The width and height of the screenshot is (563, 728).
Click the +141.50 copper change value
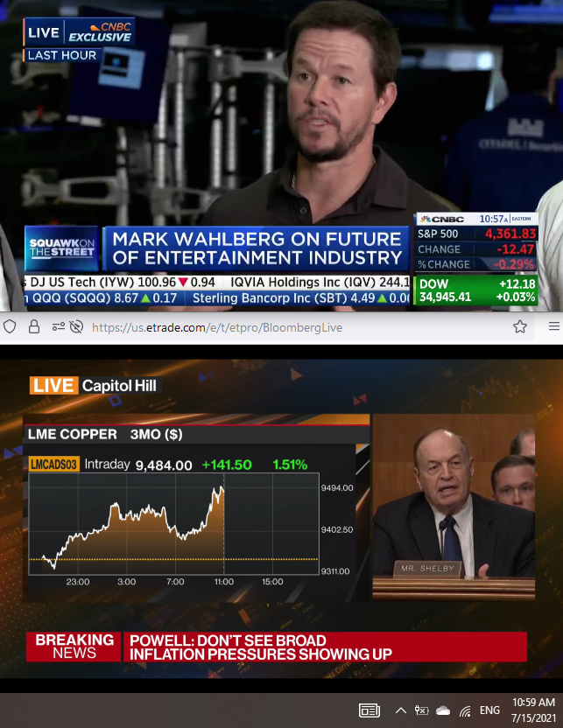tap(227, 465)
